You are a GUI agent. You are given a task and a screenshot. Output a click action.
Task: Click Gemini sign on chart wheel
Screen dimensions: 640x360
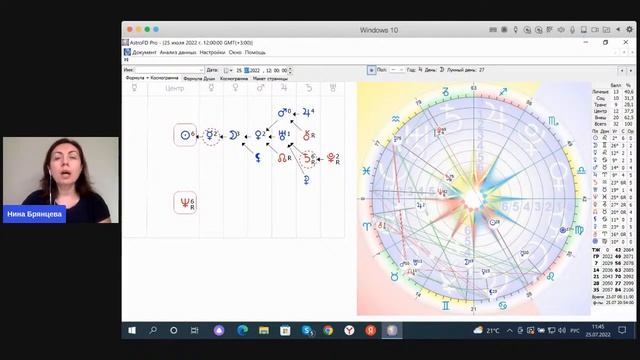point(446,305)
